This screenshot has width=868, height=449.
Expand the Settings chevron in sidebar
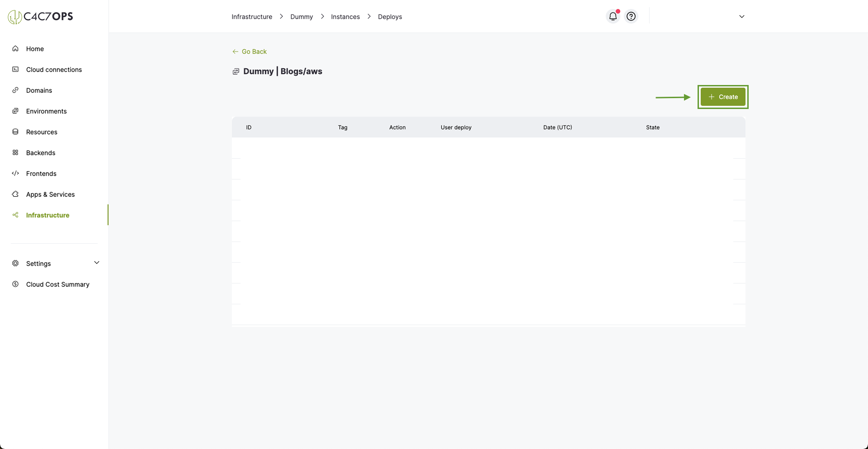tap(97, 263)
